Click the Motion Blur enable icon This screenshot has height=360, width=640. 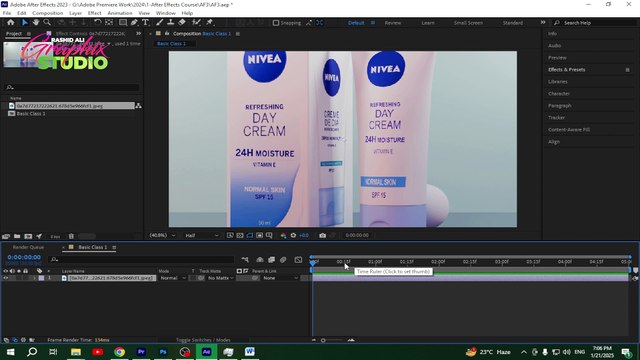coord(283,260)
